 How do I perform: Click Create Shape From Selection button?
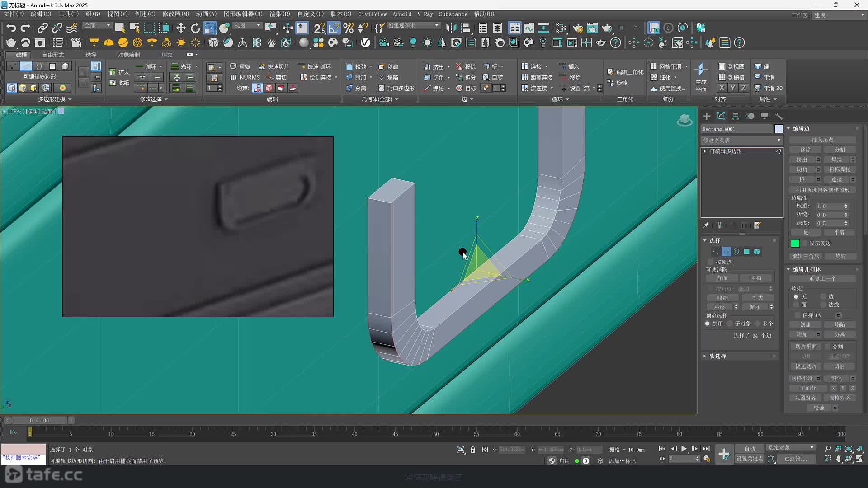tap(822, 190)
